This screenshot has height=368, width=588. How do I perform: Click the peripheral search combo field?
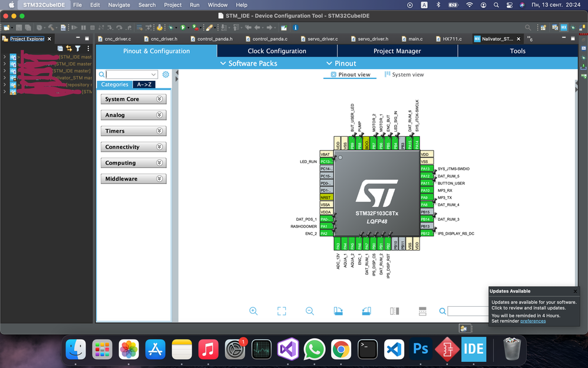[x=131, y=74]
